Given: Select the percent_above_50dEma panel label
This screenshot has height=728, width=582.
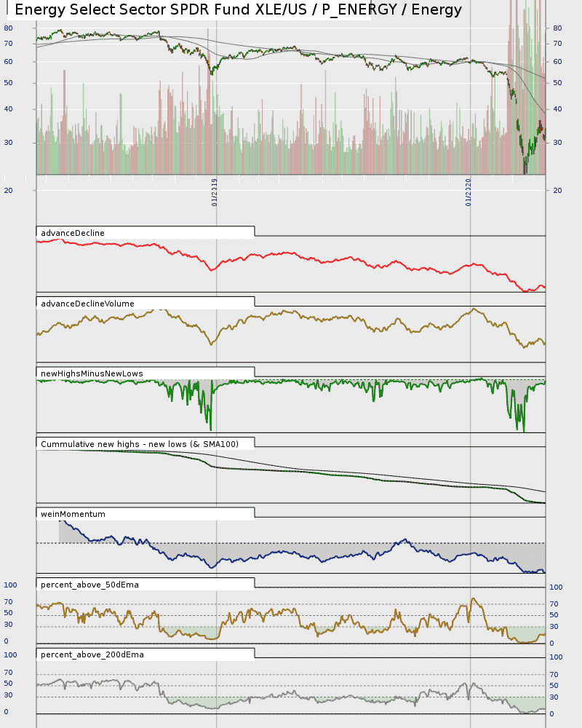Looking at the screenshot, I should click(x=89, y=585).
